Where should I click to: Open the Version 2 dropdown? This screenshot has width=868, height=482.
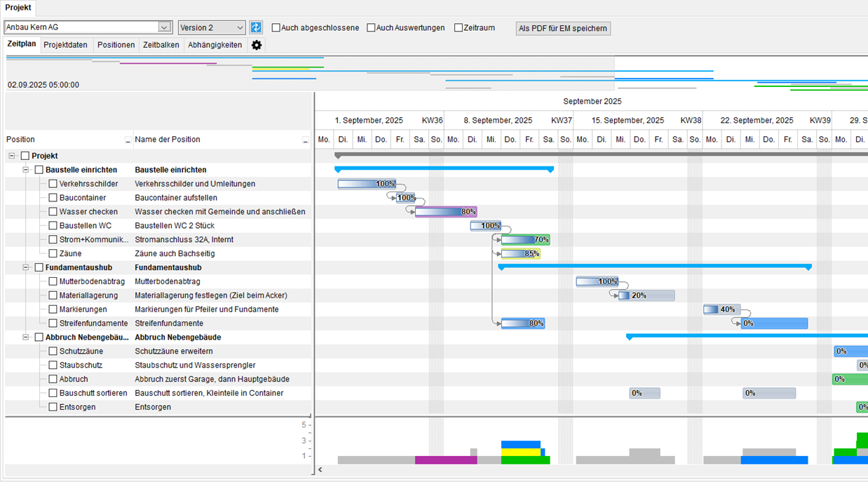(x=240, y=27)
